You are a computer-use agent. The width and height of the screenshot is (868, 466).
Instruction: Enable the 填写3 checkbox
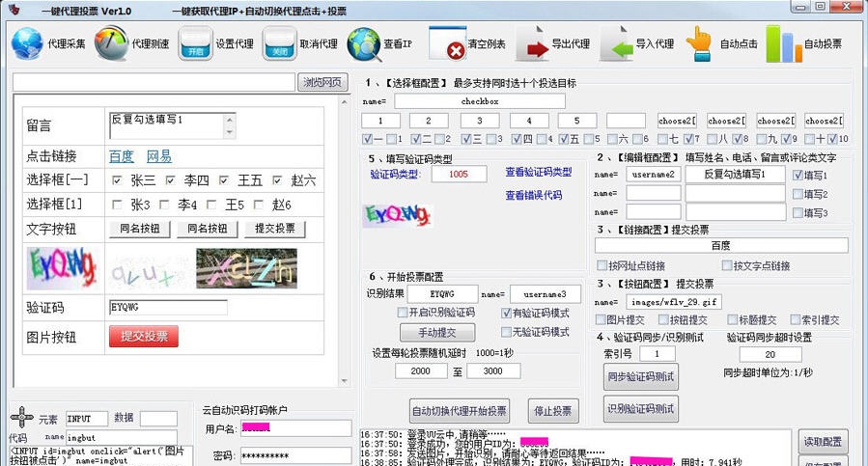click(798, 212)
